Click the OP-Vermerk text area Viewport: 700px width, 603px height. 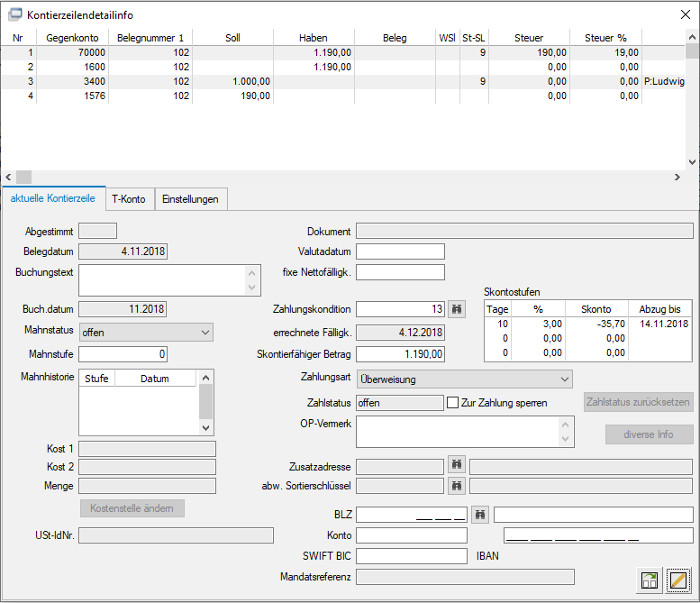click(458, 432)
